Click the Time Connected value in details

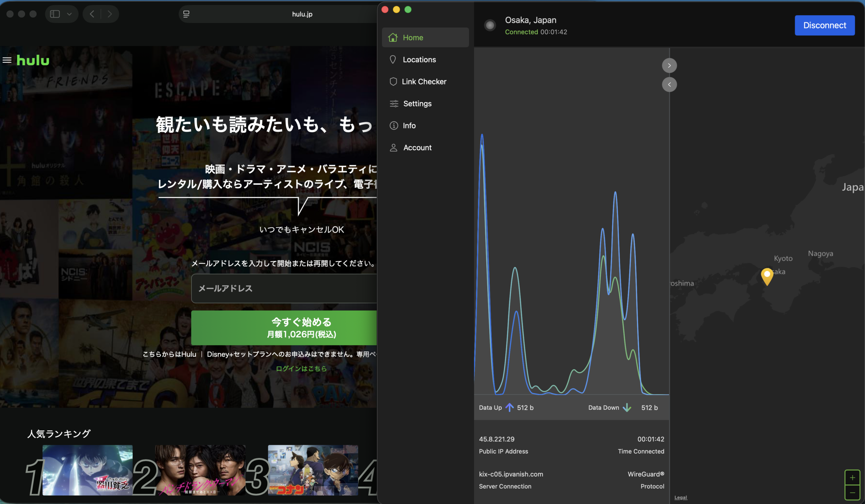[651, 439]
